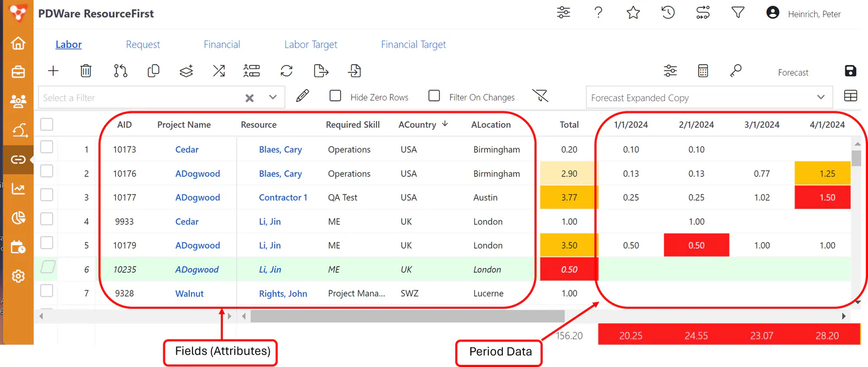The height and width of the screenshot is (367, 868).
Task: Click the plus add row icon
Action: pos(53,71)
